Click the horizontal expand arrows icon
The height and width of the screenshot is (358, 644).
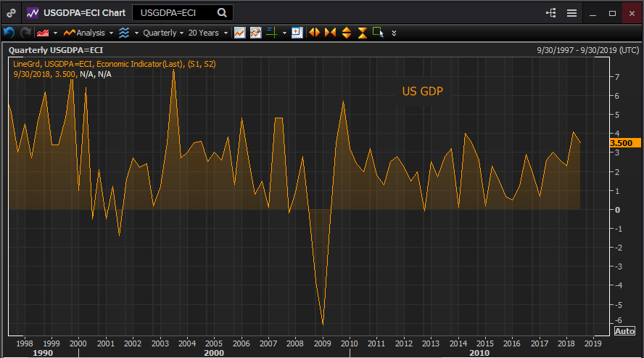[x=315, y=33]
